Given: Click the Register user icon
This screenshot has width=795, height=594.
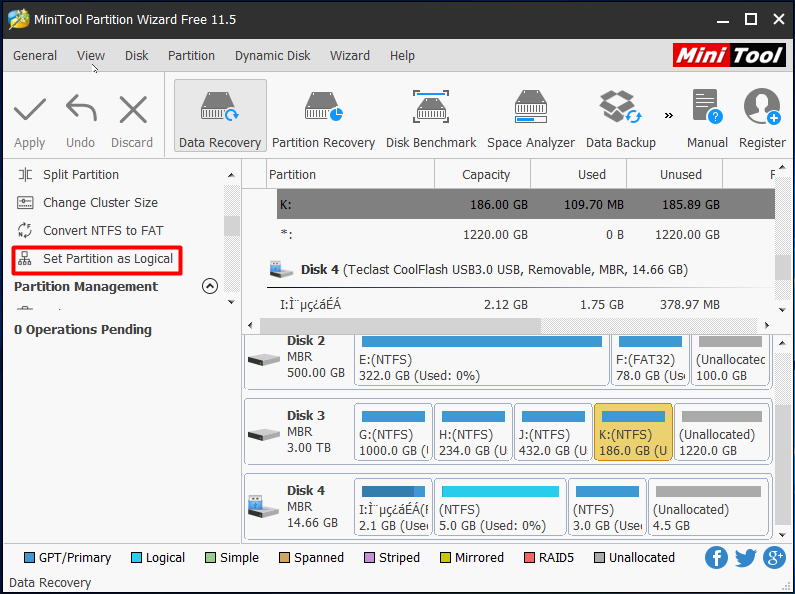Looking at the screenshot, I should (762, 107).
